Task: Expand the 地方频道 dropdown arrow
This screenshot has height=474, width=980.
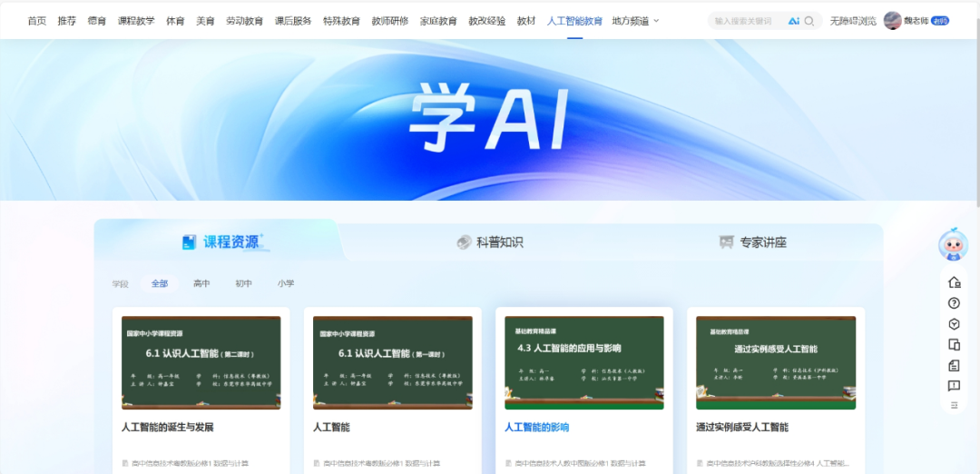Action: [656, 21]
